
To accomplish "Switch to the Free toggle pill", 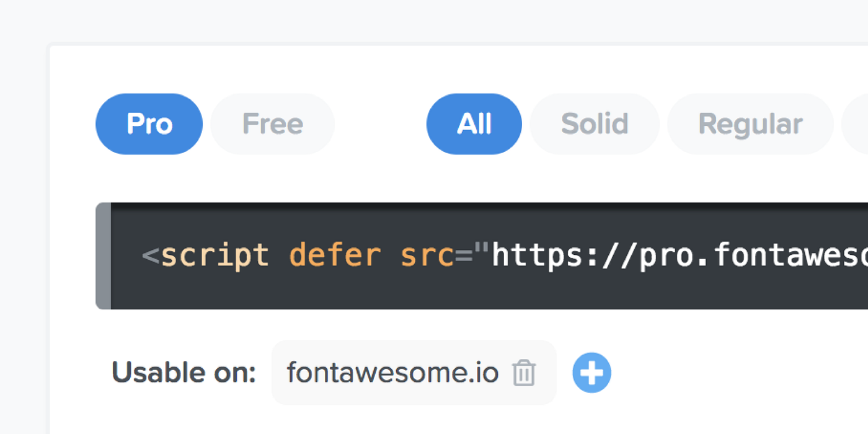I will tap(273, 124).
